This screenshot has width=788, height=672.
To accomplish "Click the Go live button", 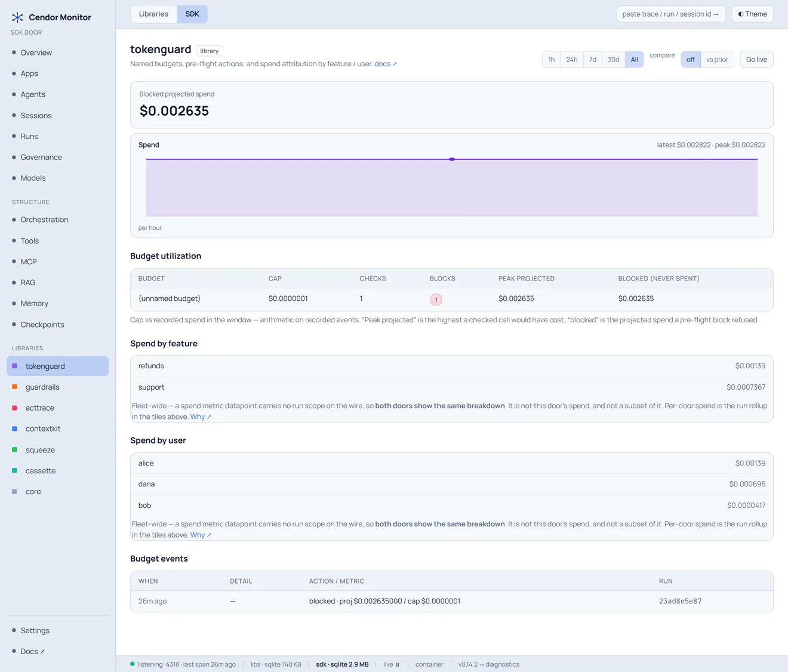I will coord(756,59).
